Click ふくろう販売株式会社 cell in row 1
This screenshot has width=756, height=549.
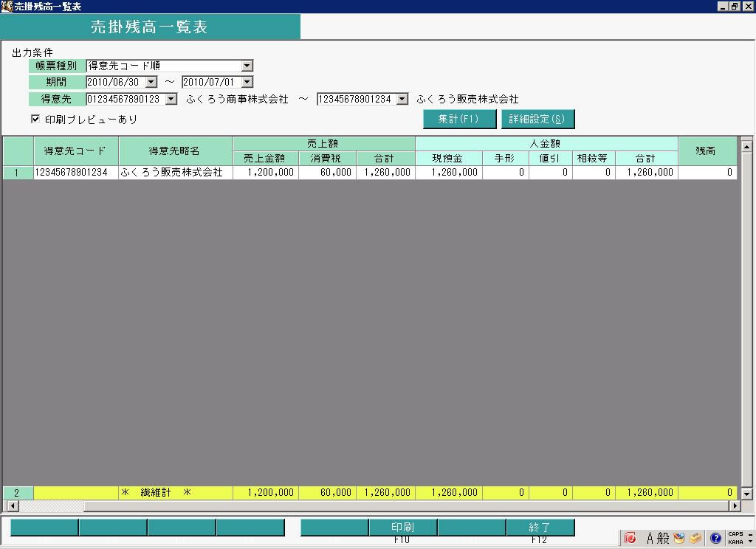176,173
